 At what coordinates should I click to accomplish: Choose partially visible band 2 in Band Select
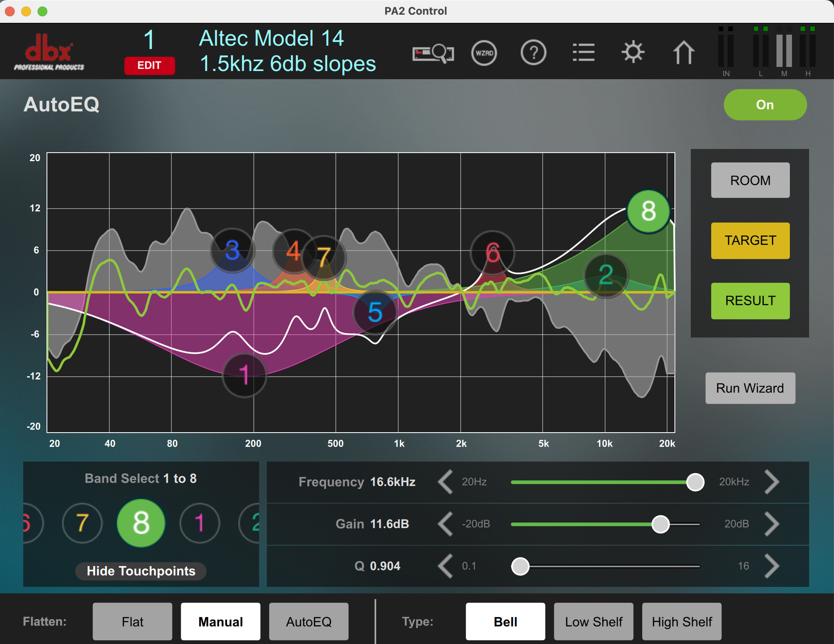[x=250, y=523]
